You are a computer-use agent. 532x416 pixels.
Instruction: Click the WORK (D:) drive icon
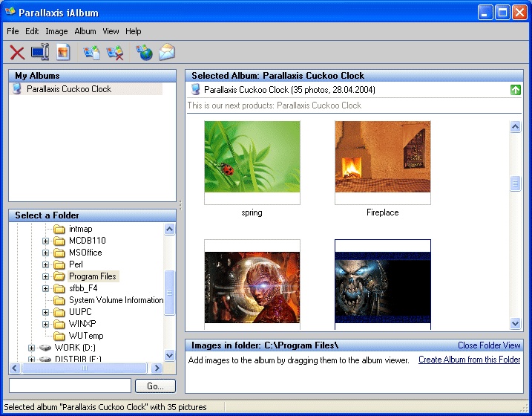coord(45,348)
